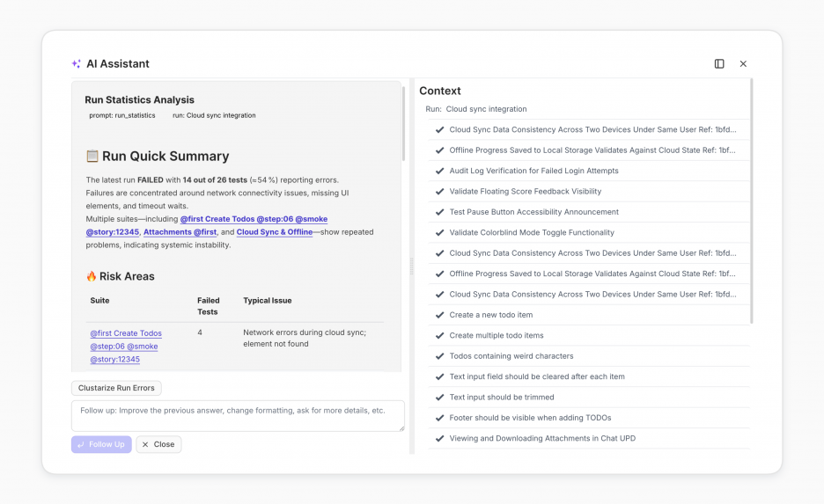Click the AI Assistant sparkle icon

77,63
